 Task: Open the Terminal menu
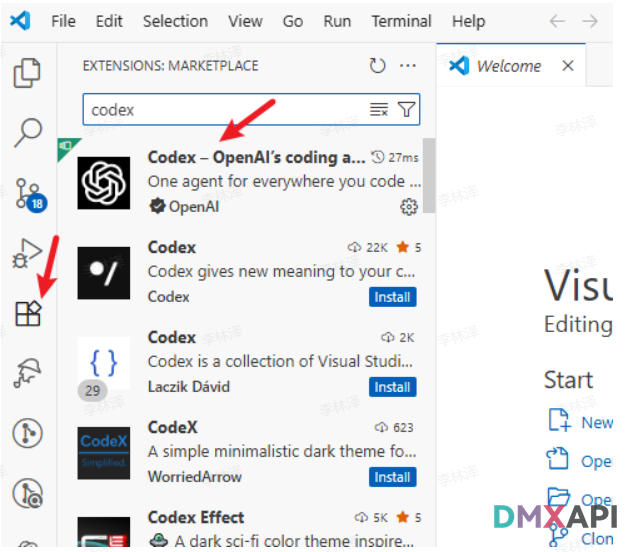[401, 21]
